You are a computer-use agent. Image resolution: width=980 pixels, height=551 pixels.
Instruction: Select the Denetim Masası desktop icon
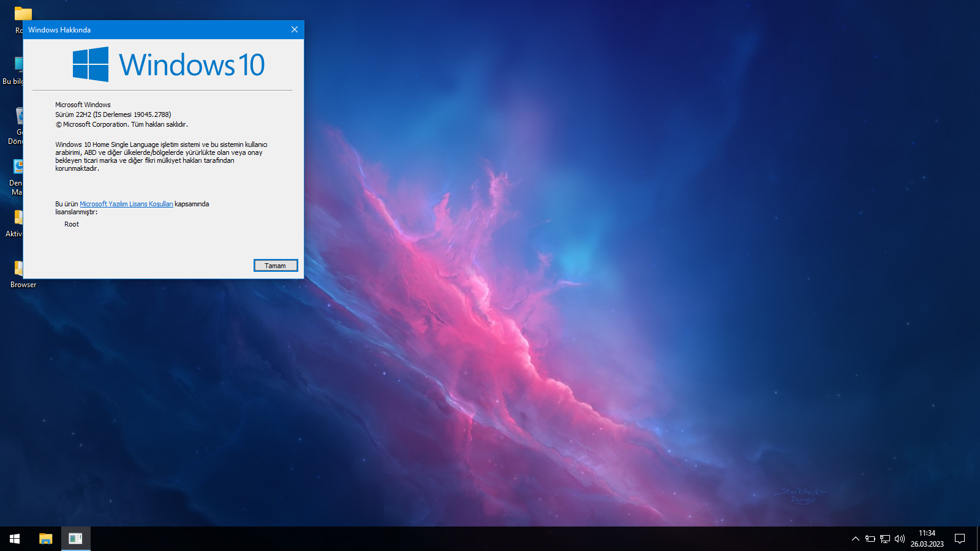click(x=18, y=167)
